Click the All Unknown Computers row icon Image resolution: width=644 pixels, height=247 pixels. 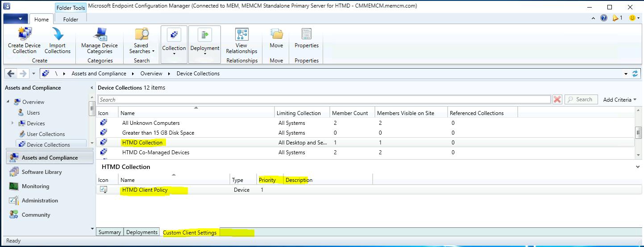click(104, 123)
